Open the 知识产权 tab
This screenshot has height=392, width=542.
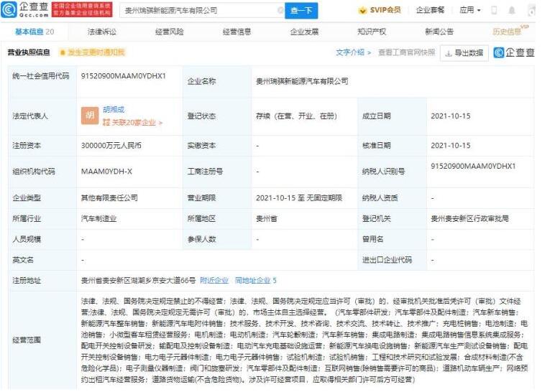coord(372,32)
